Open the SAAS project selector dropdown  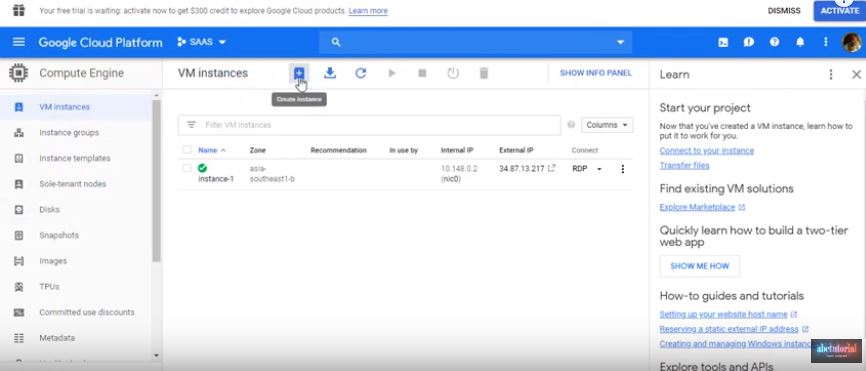point(202,42)
